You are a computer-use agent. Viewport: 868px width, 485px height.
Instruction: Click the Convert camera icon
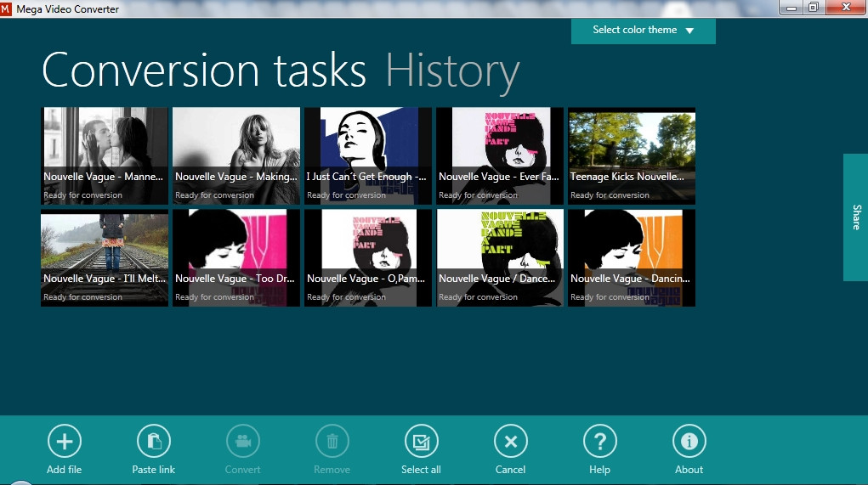tap(242, 442)
